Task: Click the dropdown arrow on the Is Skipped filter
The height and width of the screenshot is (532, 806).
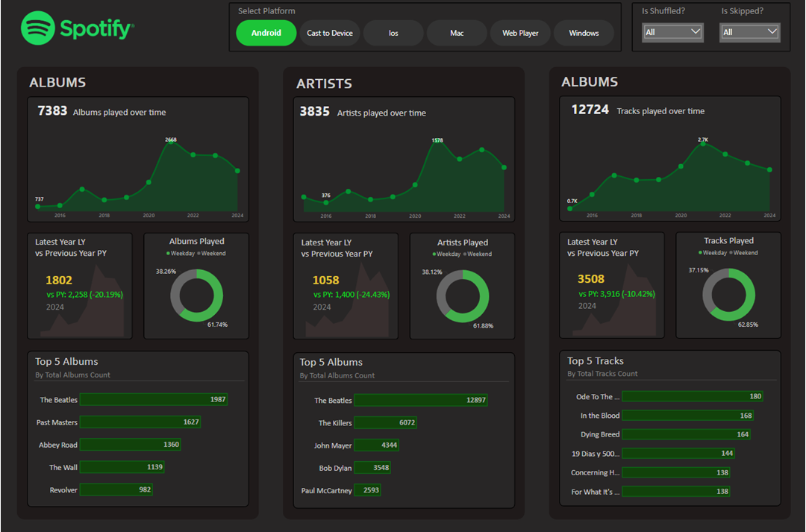Action: 770,32
